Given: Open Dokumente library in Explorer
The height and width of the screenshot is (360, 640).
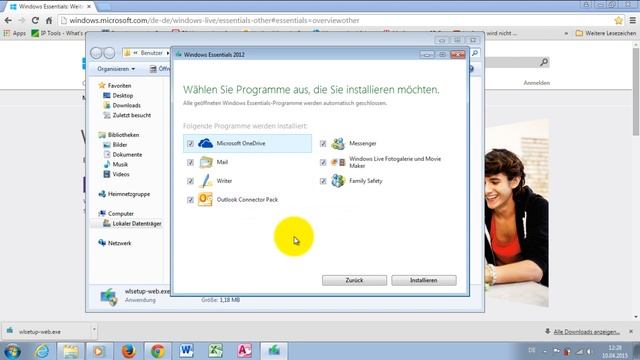Looking at the screenshot, I should (x=127, y=155).
